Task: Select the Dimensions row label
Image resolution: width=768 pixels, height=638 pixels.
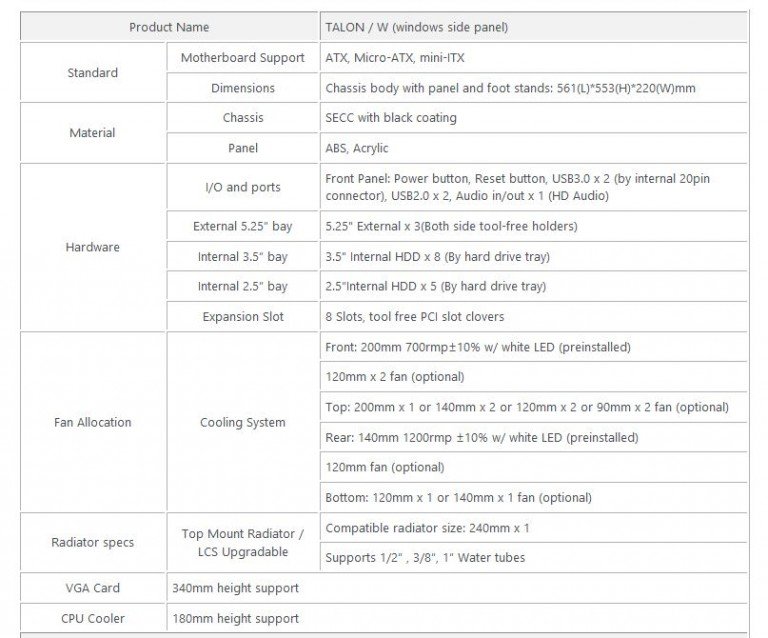Action: pyautogui.click(x=242, y=88)
